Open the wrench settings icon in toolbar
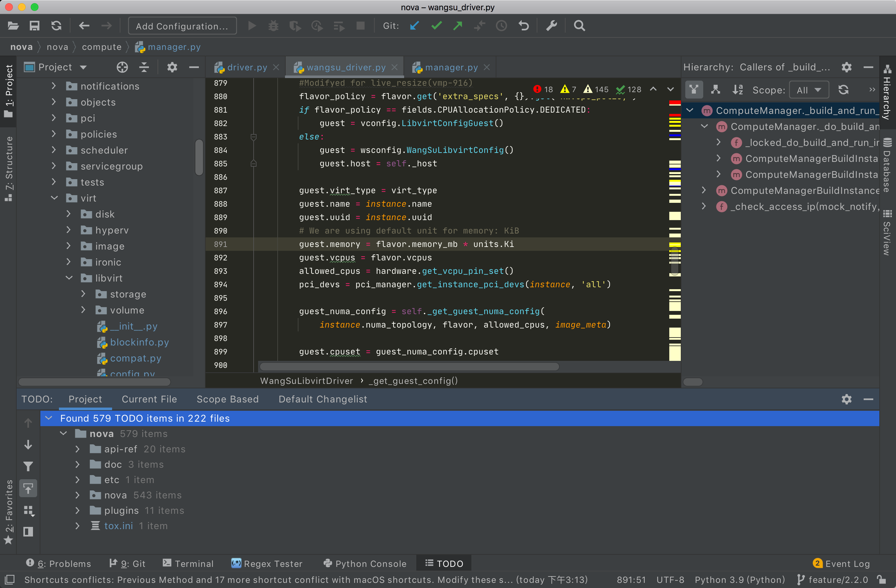 click(551, 26)
